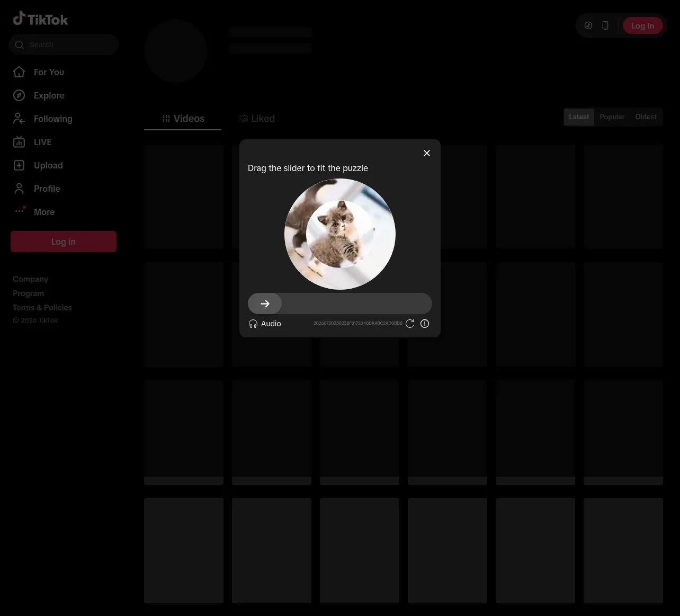Viewport: 680px width, 616px height.
Task: Click the TikTok logo
Action: coord(40,19)
